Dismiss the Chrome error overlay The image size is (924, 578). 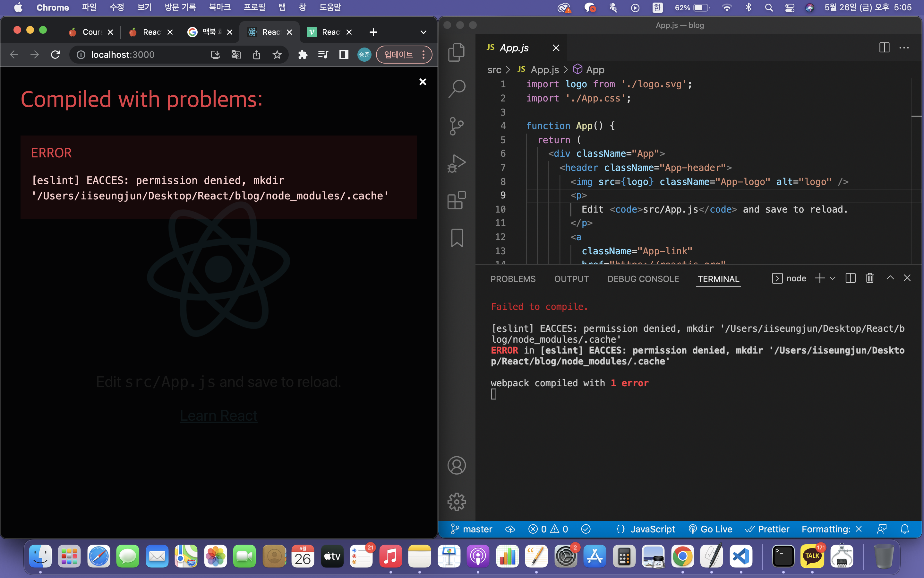click(423, 82)
